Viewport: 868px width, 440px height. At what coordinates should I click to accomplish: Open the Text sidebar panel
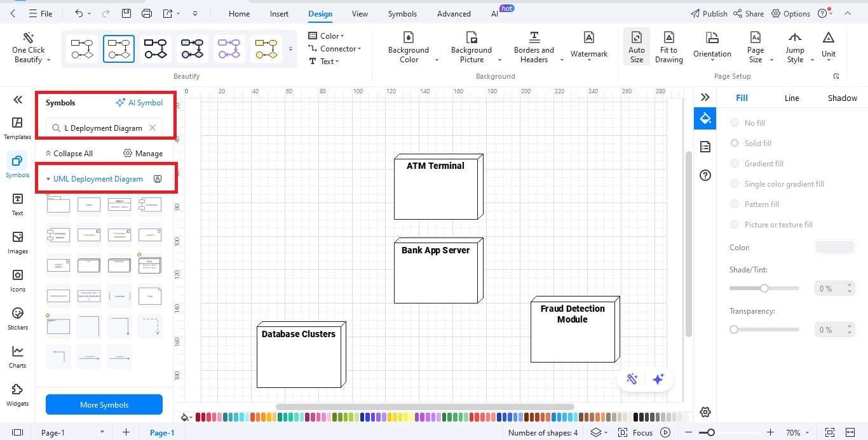[17, 204]
